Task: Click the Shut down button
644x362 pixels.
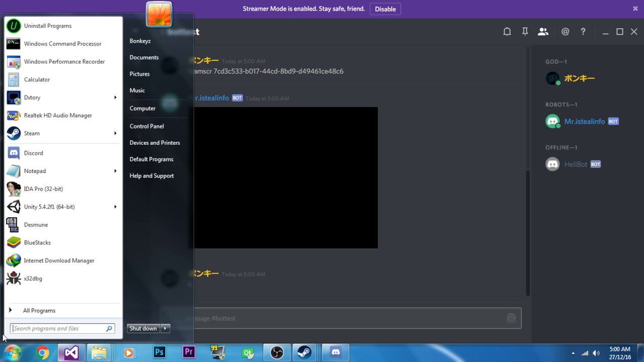Action: (x=143, y=328)
